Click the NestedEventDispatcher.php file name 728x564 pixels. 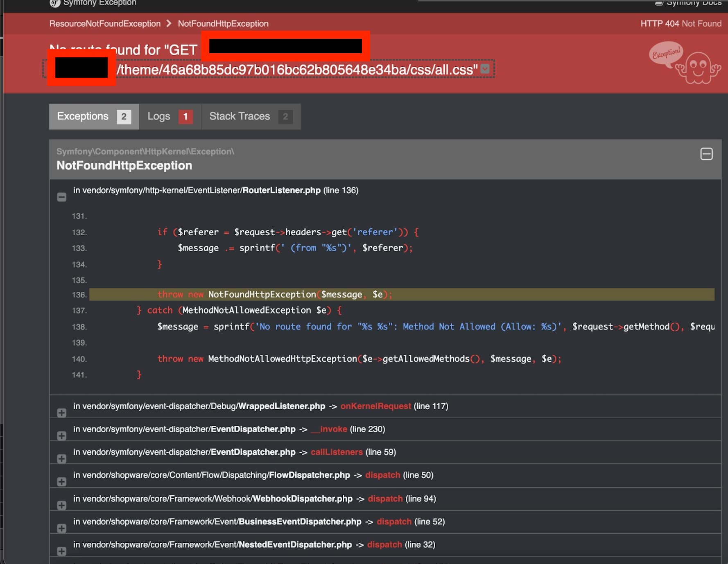coord(295,544)
